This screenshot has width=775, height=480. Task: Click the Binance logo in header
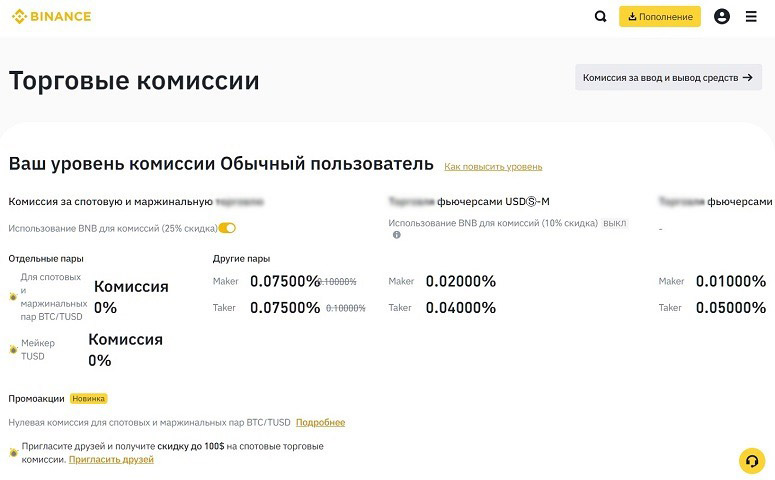click(x=50, y=16)
